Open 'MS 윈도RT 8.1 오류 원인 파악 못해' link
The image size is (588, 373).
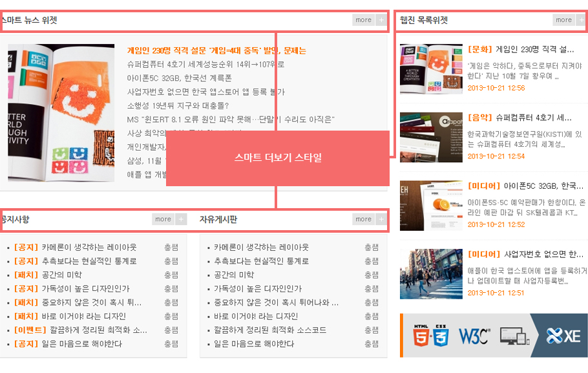pos(231,120)
